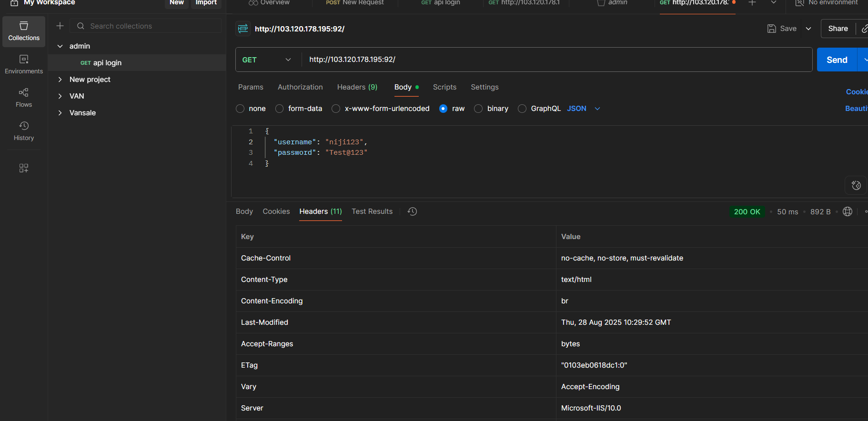Click the plus icon to create new collection
868x421 pixels.
click(60, 26)
